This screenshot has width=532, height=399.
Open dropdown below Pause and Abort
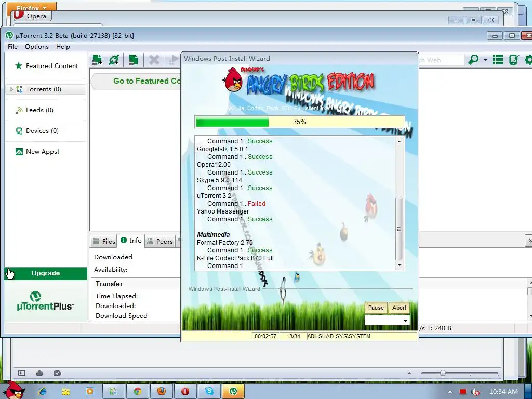[387, 320]
